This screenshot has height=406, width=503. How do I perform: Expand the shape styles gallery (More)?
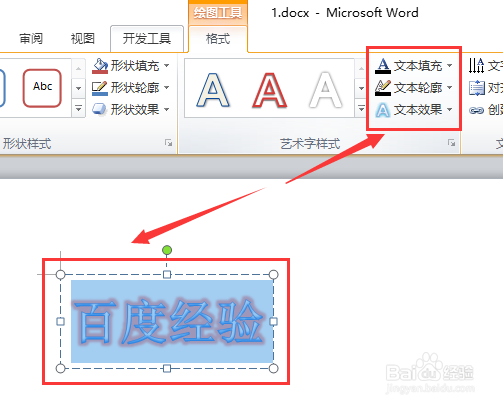[x=79, y=108]
